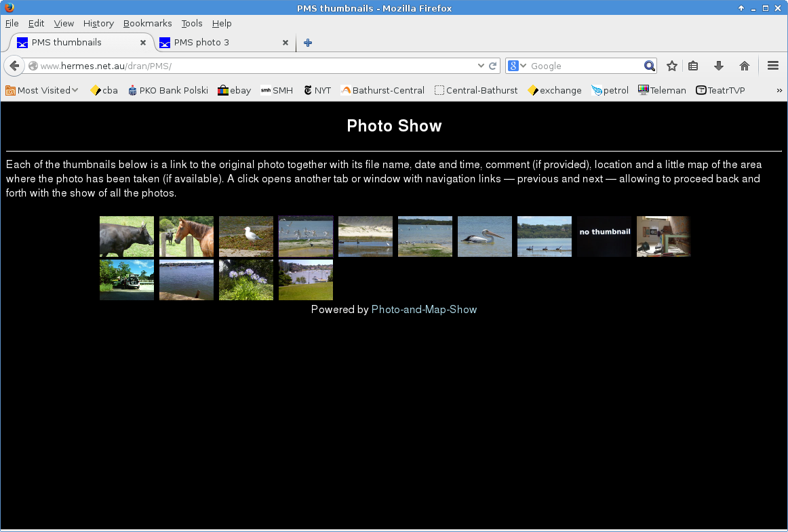Switch to the PMS photo 3 tab

224,43
